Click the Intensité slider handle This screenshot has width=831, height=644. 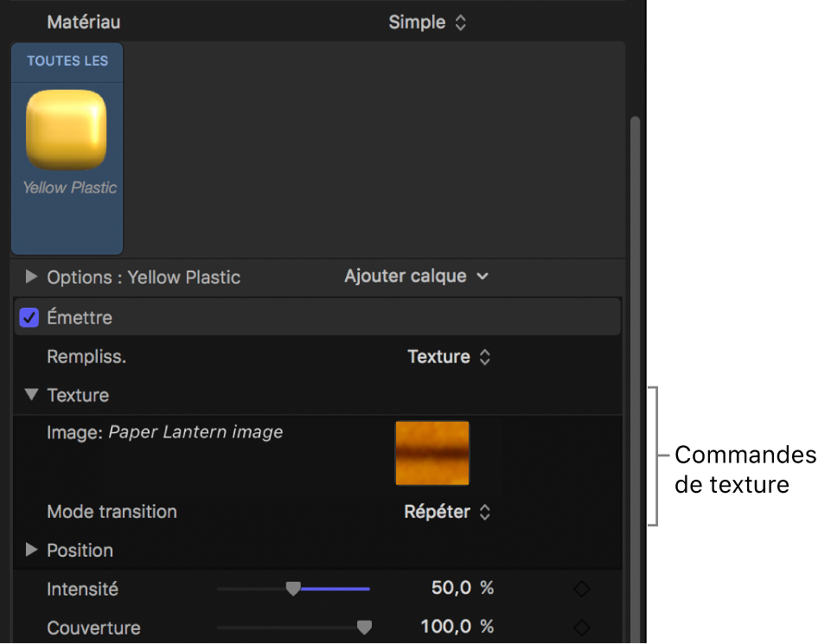click(293, 589)
